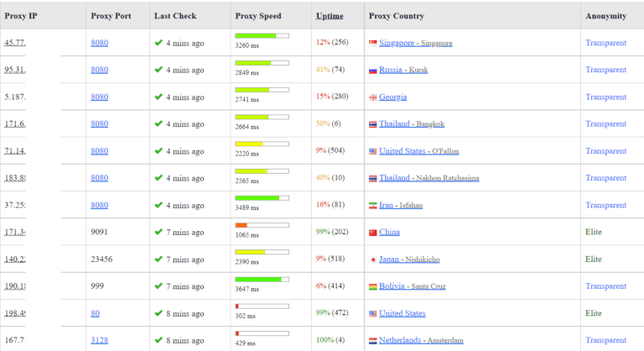Click uptime 9% (518)

click(330, 259)
